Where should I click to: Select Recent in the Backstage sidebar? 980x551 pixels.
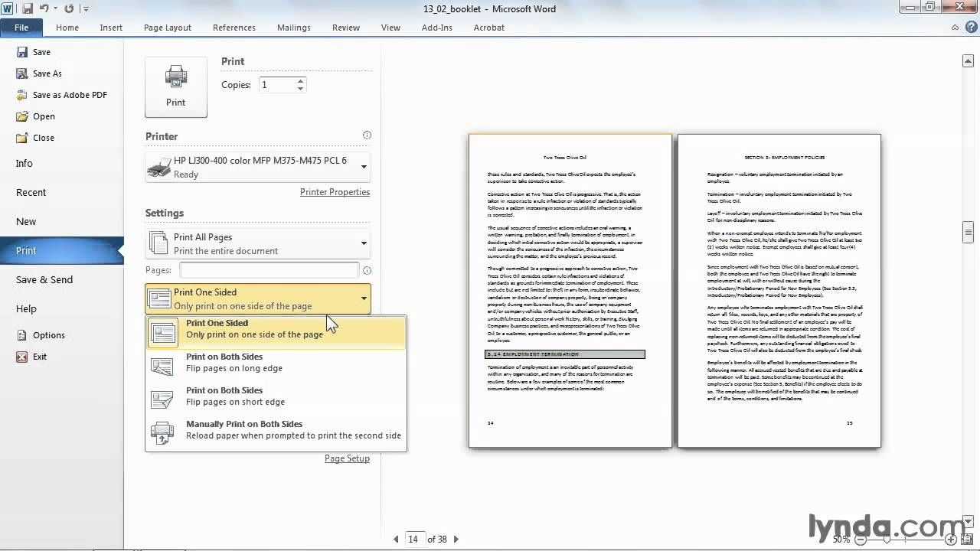tap(31, 192)
